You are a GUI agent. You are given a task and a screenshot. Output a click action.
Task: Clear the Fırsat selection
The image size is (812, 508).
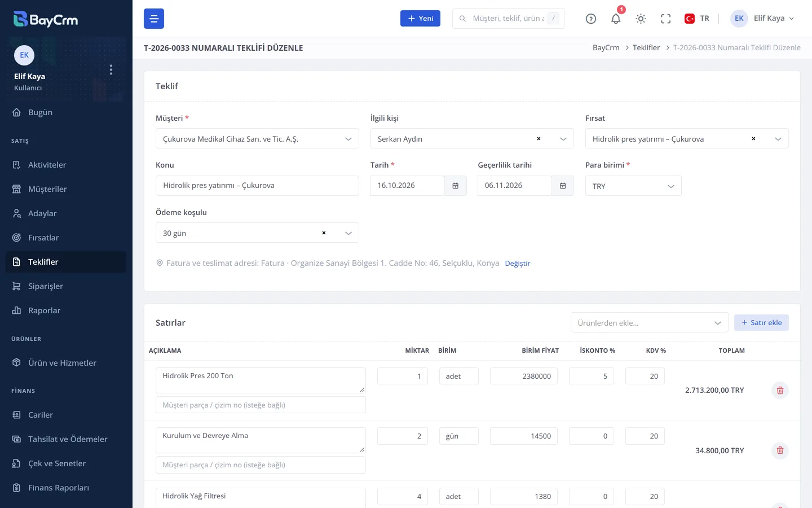(x=753, y=139)
